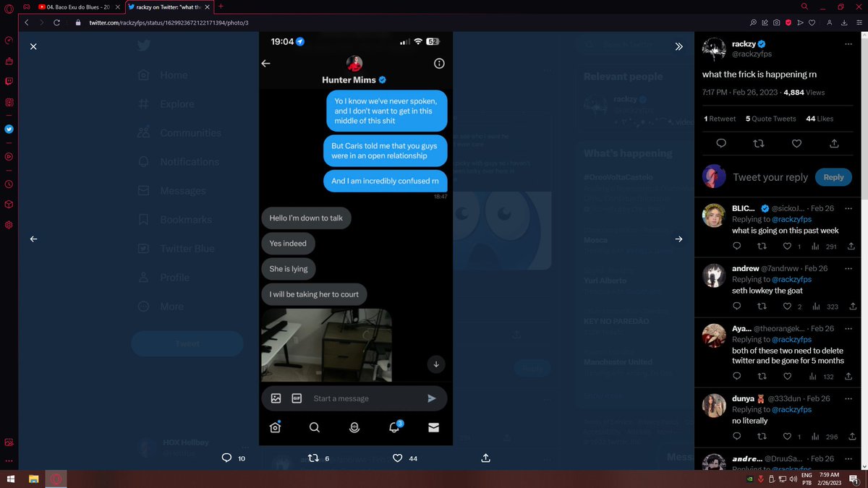The height and width of the screenshot is (488, 868).
Task: View the 1 Retweet list
Action: click(x=719, y=119)
